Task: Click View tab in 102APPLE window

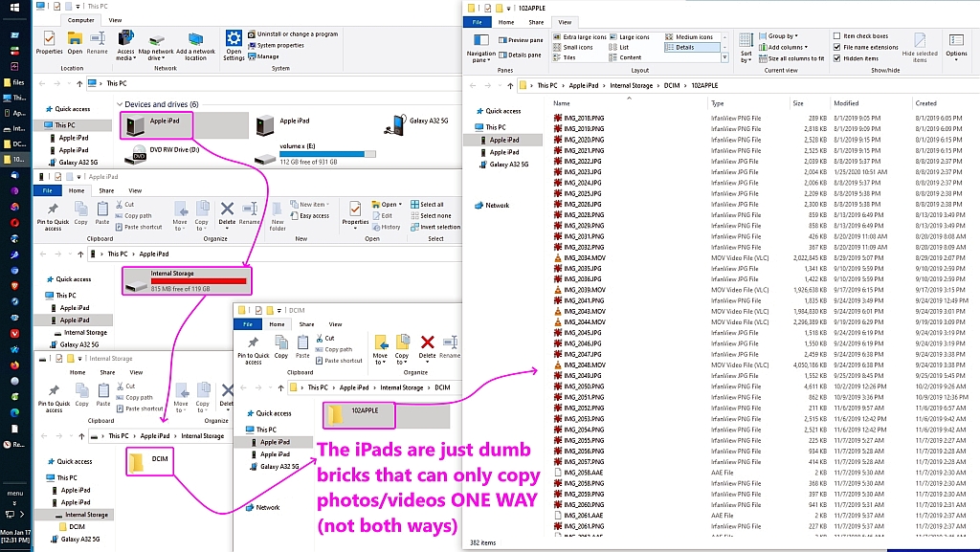Action: [x=565, y=22]
